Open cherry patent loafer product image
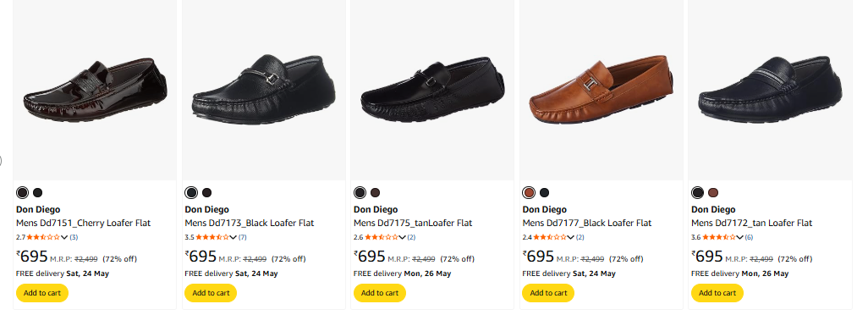The width and height of the screenshot is (868, 315). 95,91
